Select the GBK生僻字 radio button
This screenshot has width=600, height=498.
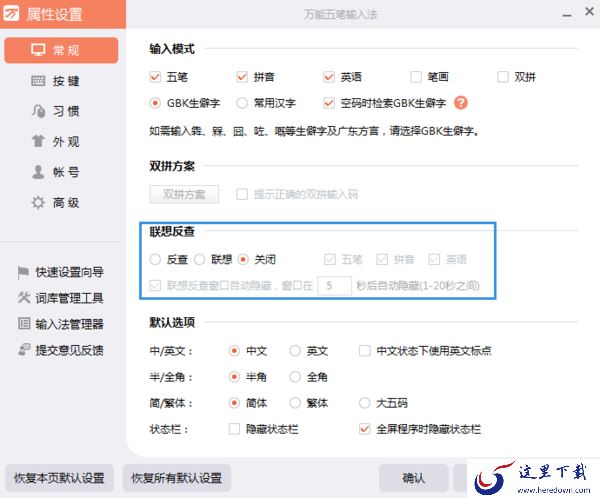point(155,103)
